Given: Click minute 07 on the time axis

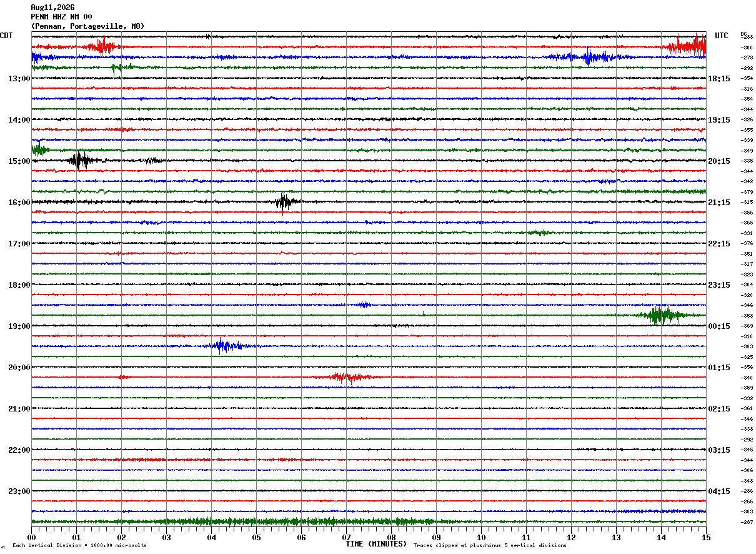Looking at the screenshot, I should coord(346,537).
